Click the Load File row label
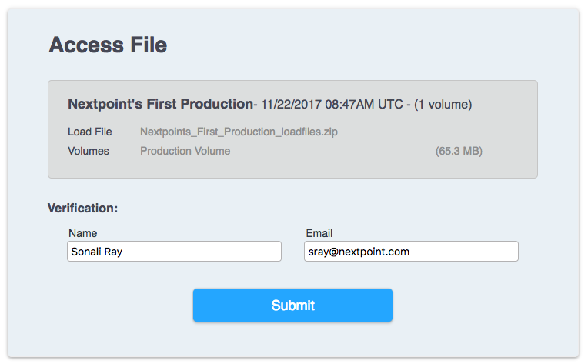Viewport: 588px width, 364px height. (x=89, y=132)
